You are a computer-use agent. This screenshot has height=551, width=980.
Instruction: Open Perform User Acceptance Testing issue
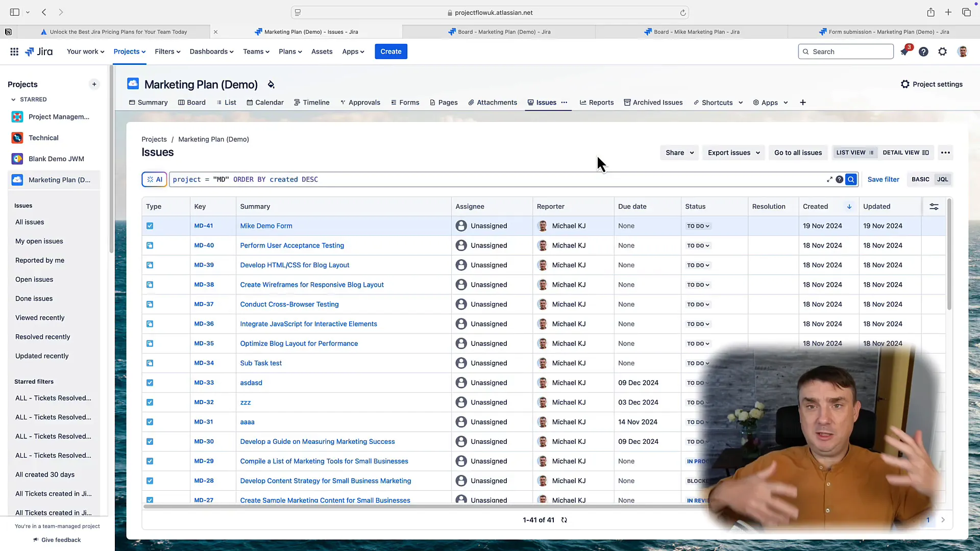[292, 245]
